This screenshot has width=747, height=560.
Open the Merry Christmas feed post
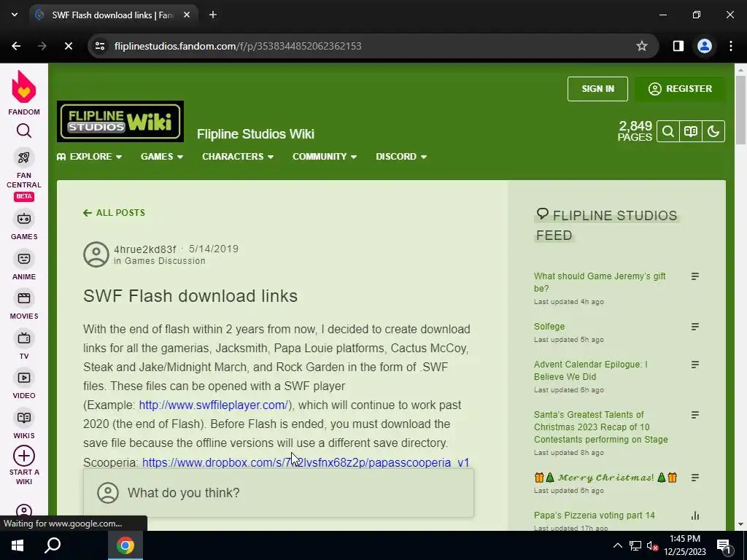pyautogui.click(x=605, y=478)
